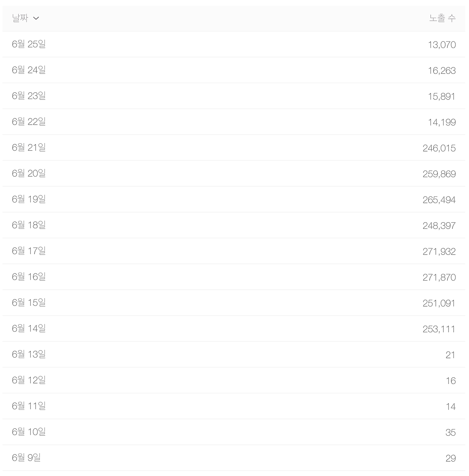Click the value 35 for 6월 10일
The image size is (469, 476).
451,432
